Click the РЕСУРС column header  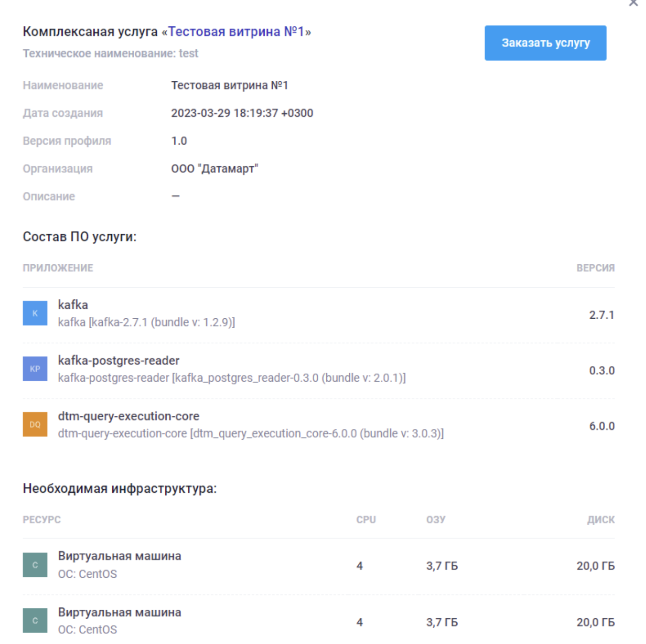click(x=42, y=519)
